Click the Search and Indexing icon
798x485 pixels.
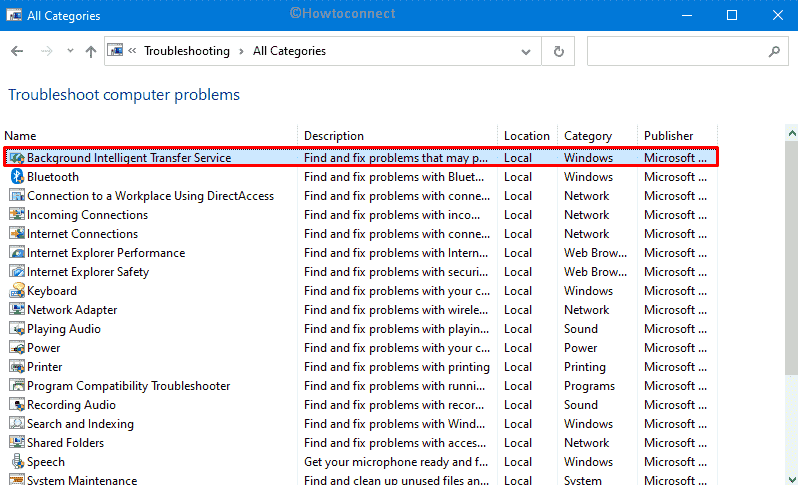(x=17, y=423)
